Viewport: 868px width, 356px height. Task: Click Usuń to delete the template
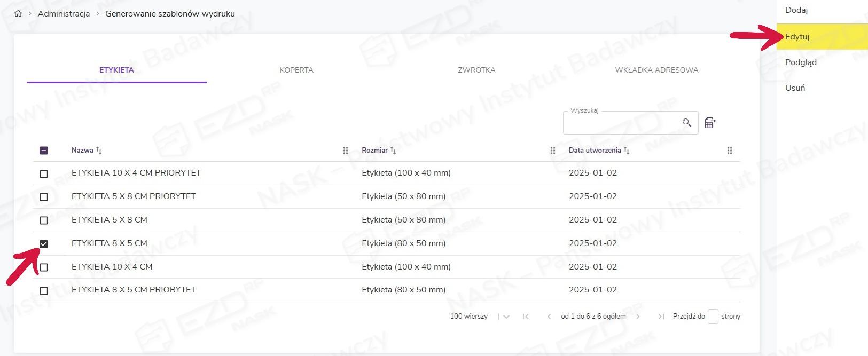(x=795, y=88)
